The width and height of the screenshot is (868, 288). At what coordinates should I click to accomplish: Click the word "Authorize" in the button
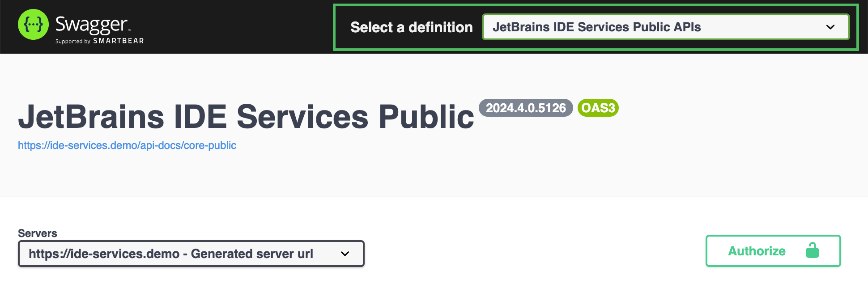tap(757, 251)
